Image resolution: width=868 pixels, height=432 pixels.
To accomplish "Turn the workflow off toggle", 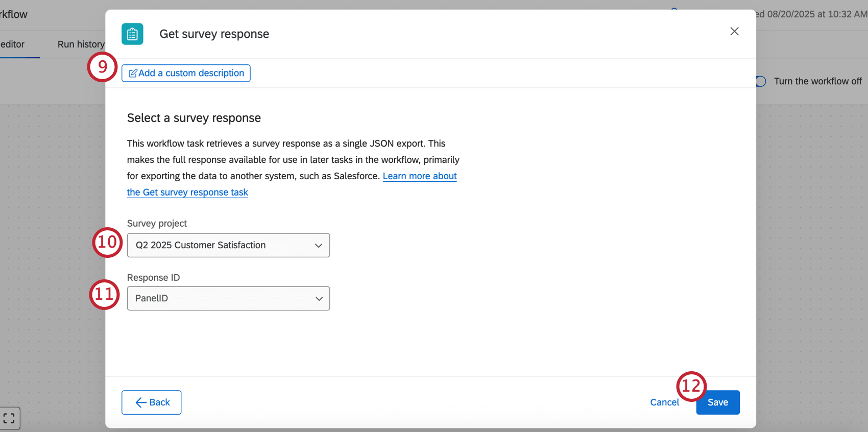I will tap(761, 81).
